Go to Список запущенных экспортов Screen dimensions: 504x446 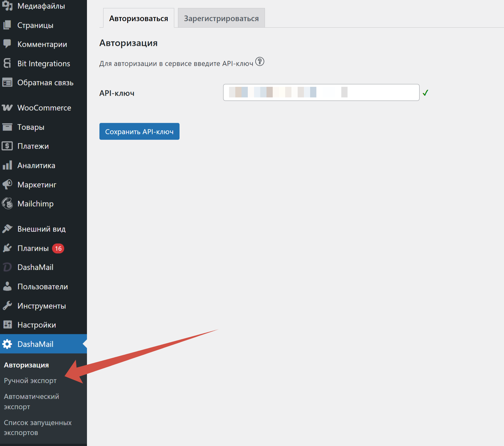[x=37, y=428]
